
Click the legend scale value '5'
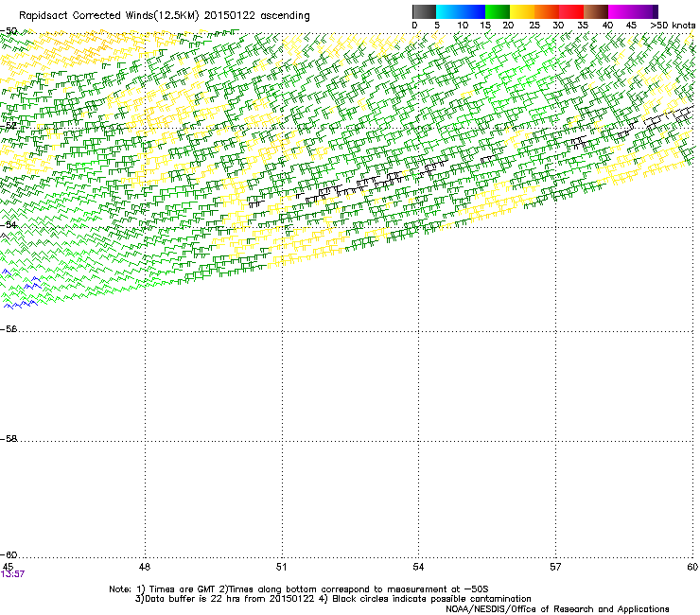pos(437,26)
